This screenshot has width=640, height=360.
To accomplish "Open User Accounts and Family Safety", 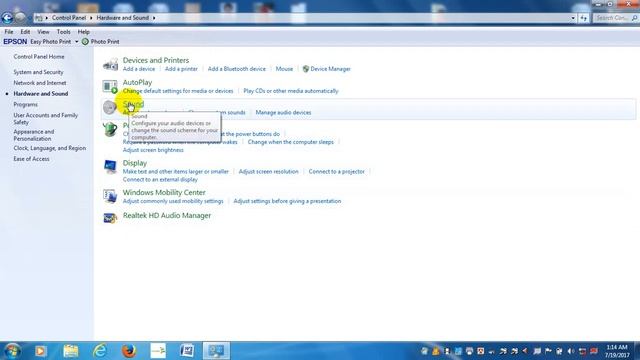I will pos(46,119).
